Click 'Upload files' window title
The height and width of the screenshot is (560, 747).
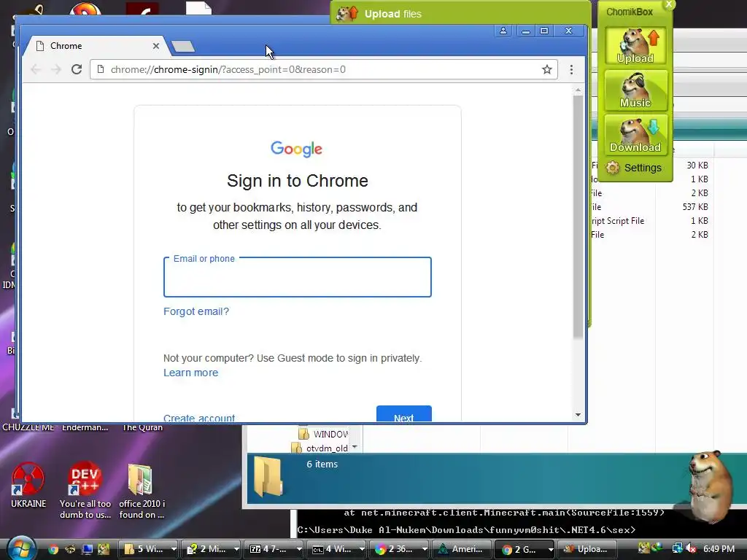[x=393, y=14]
